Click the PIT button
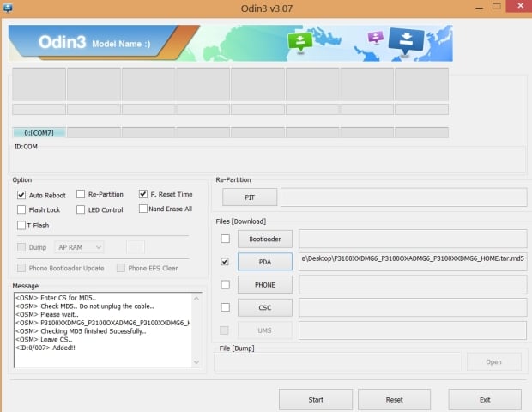Screen dimensions: 532x412 point(250,197)
